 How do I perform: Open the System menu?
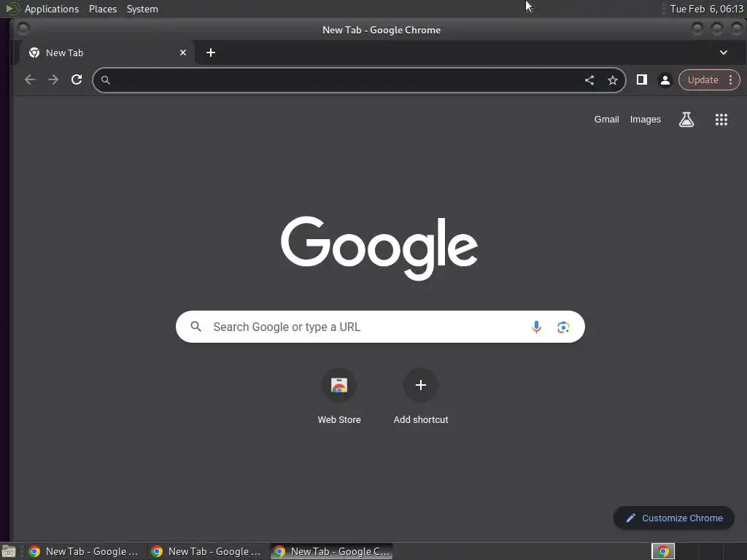point(142,9)
